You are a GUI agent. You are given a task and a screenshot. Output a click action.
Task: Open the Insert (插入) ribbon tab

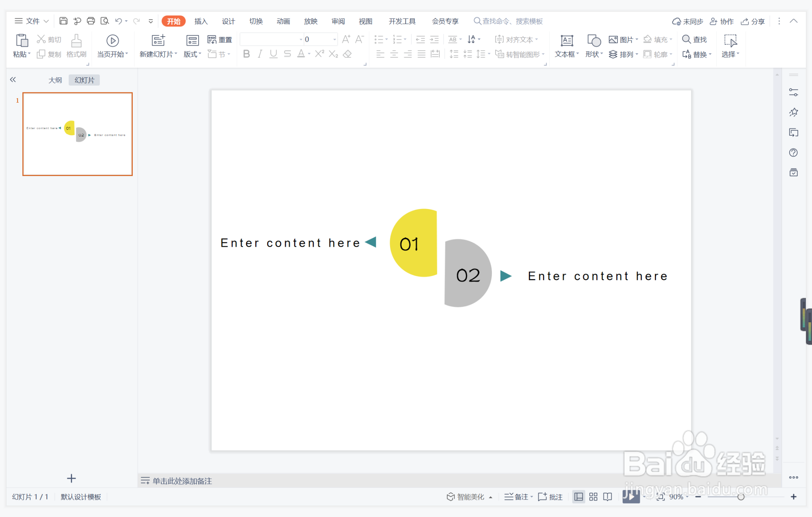click(x=201, y=21)
